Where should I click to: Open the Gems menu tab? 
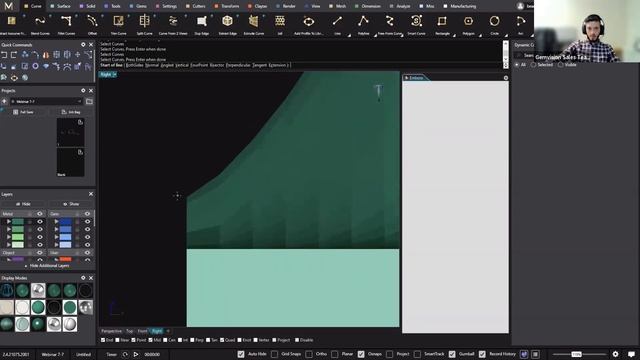[138, 6]
